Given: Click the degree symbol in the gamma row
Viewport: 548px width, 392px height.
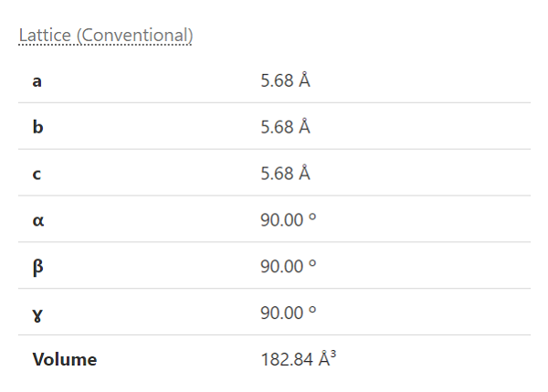Looking at the screenshot, I should [x=312, y=312].
